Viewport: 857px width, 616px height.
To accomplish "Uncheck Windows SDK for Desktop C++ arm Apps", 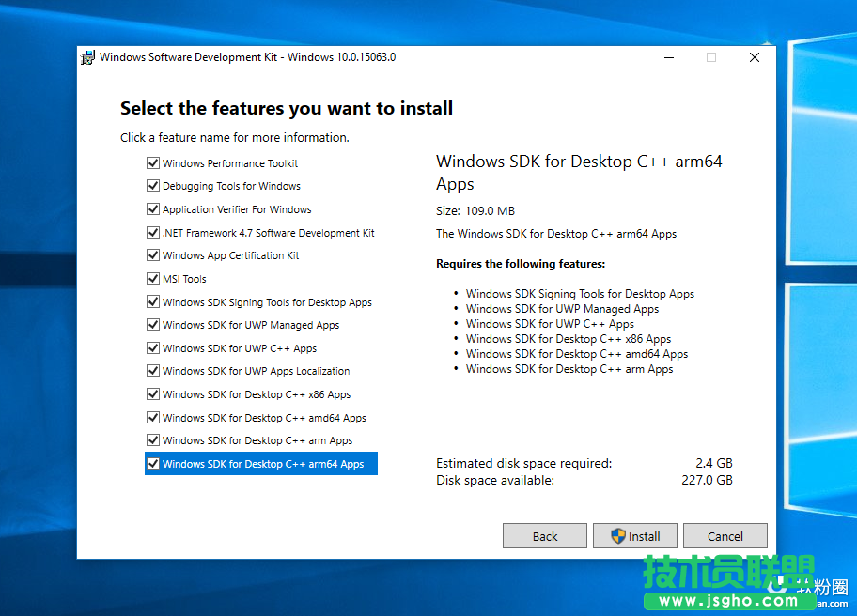I will (x=153, y=439).
